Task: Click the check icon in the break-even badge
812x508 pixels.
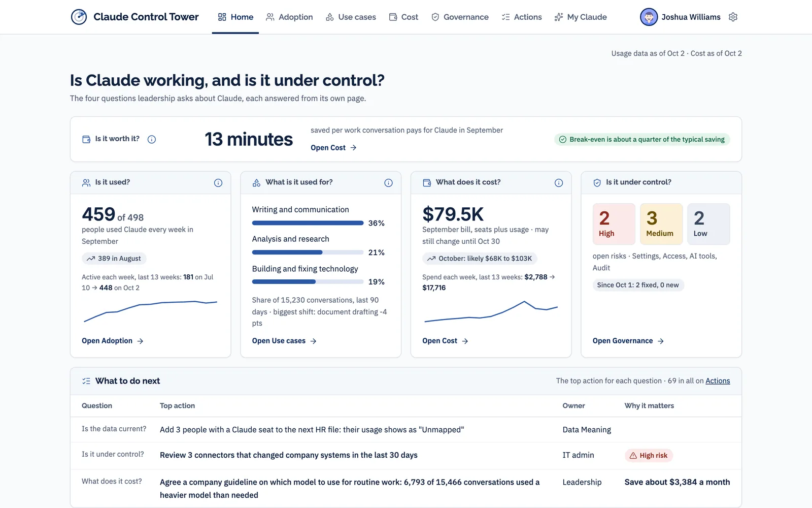Action: 563,139
